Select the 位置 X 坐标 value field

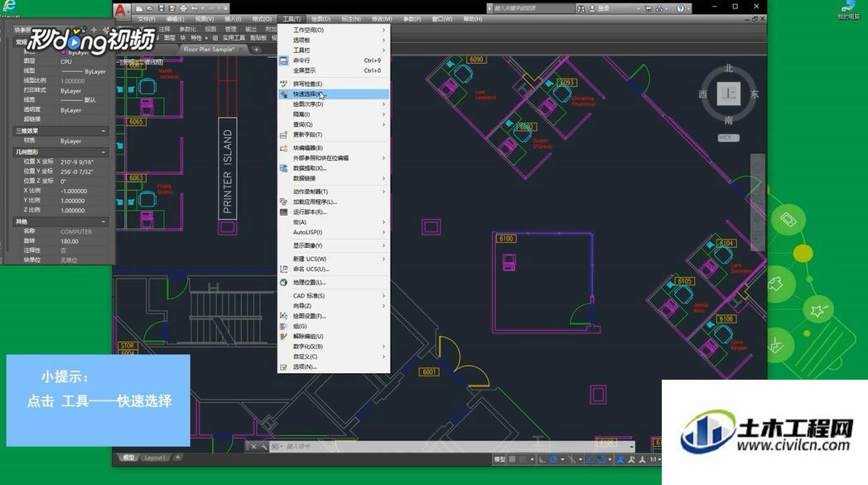84,162
